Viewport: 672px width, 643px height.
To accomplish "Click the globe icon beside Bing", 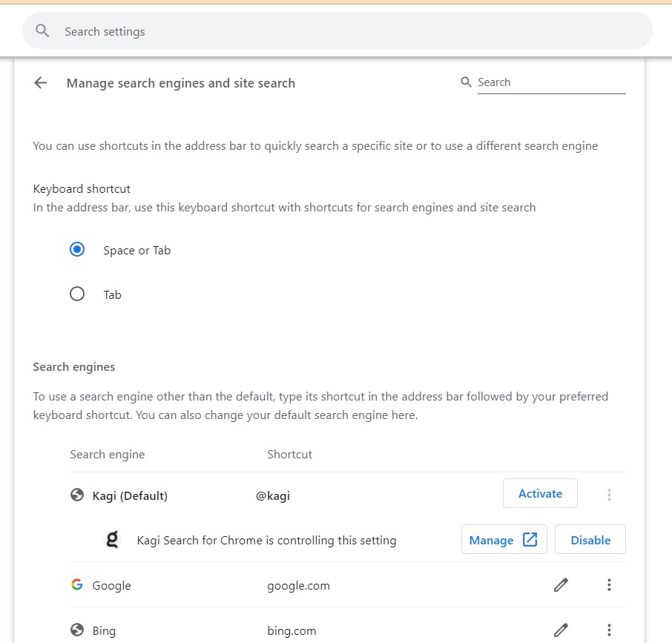I will click(x=77, y=630).
